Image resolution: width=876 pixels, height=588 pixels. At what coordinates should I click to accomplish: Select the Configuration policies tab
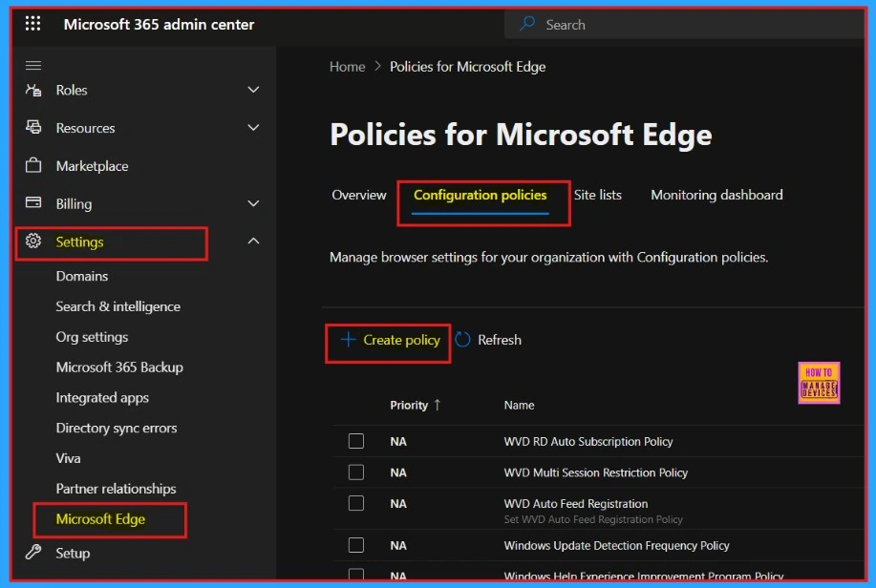[x=480, y=195]
